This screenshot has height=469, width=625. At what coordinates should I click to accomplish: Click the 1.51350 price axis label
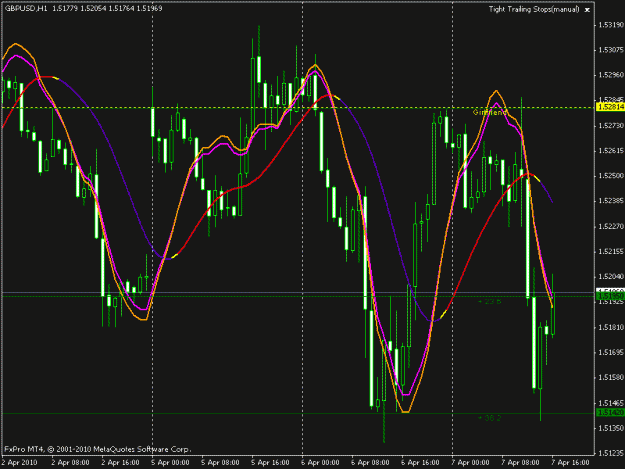611,428
